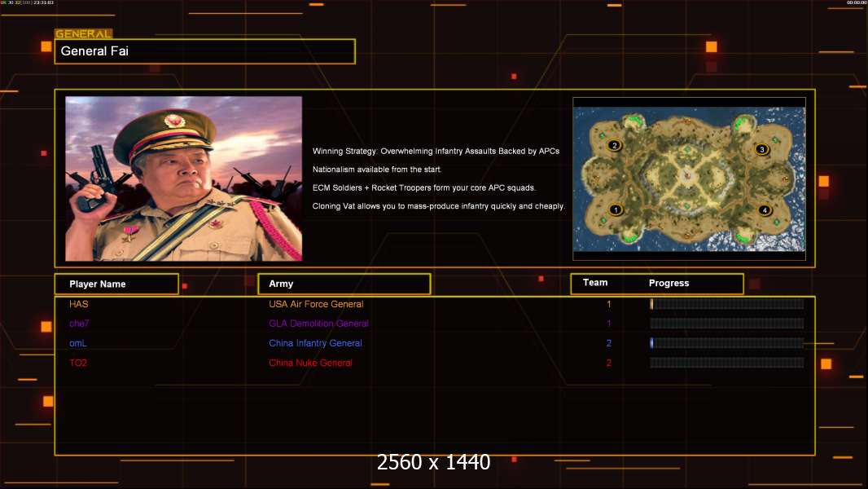Click start position marker 3 on the map
Screen dimensions: 868x489
pyautogui.click(x=761, y=149)
